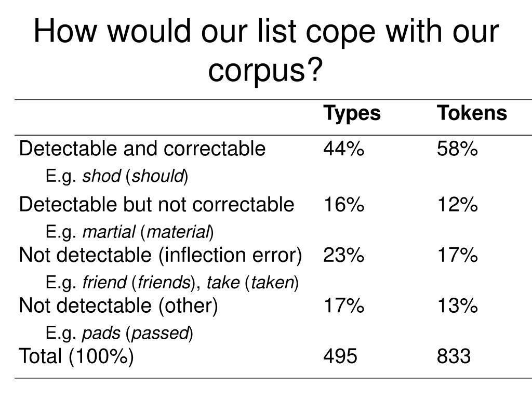Viewport: 532px width, 399px height.
Task: Click the 58% Tokens value
Action: pyautogui.click(x=457, y=149)
